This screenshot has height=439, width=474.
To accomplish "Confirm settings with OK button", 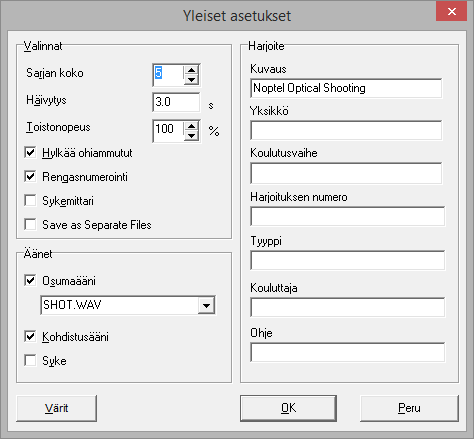I will coord(288,408).
